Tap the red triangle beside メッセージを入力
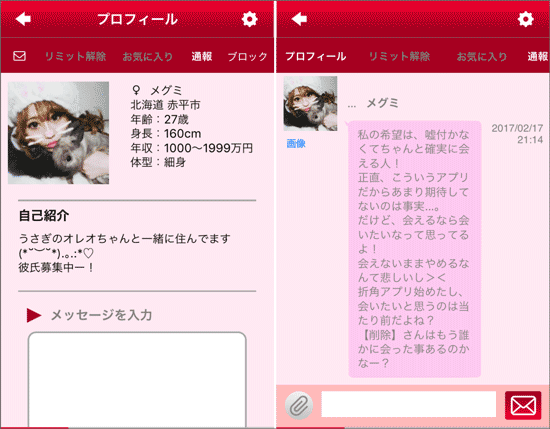The image size is (550, 429). 34,315
